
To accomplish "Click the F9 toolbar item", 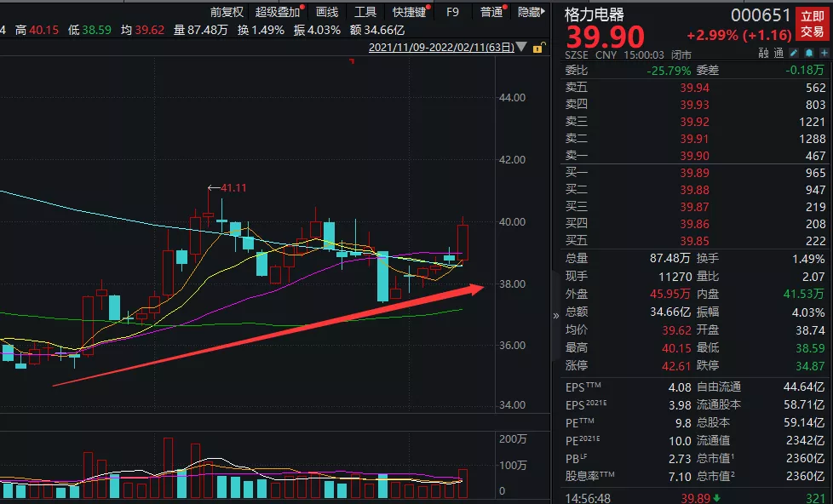I will click(452, 12).
